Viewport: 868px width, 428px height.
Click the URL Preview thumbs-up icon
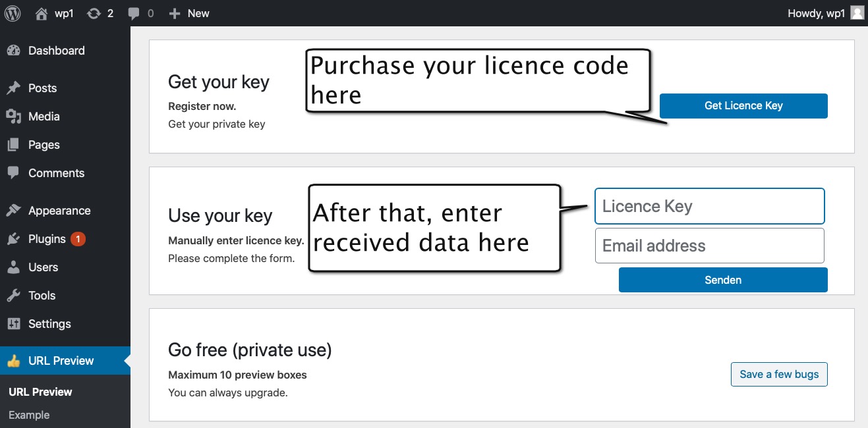point(13,361)
